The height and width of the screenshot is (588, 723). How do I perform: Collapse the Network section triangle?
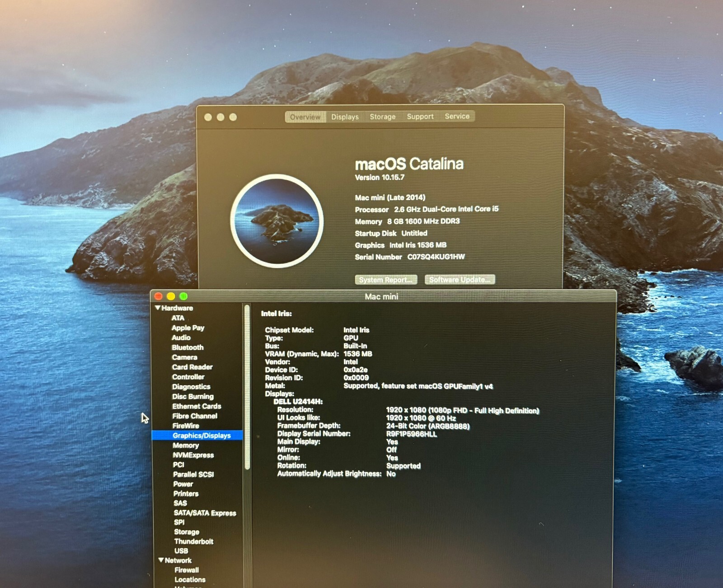pos(161,560)
